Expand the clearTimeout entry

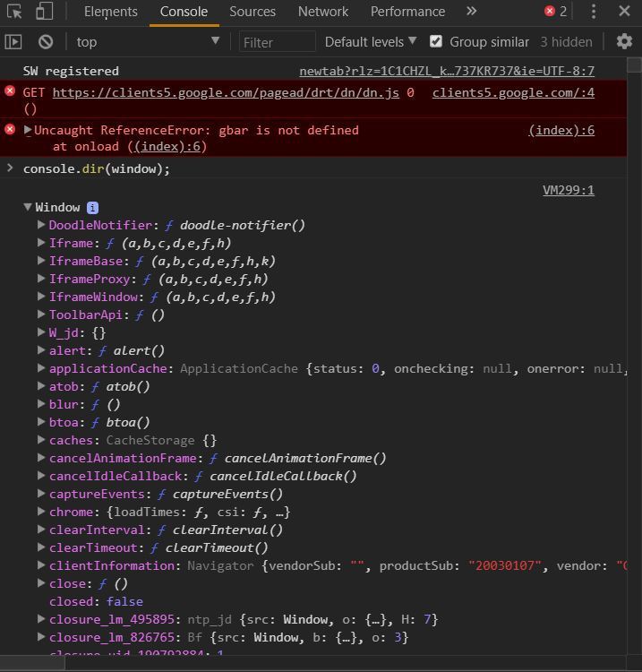tap(41, 547)
